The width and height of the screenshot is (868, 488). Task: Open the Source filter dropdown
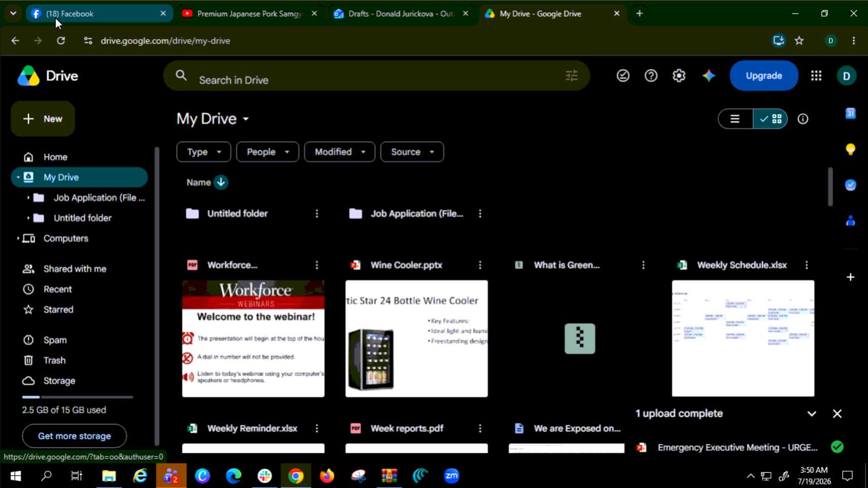[x=412, y=152]
